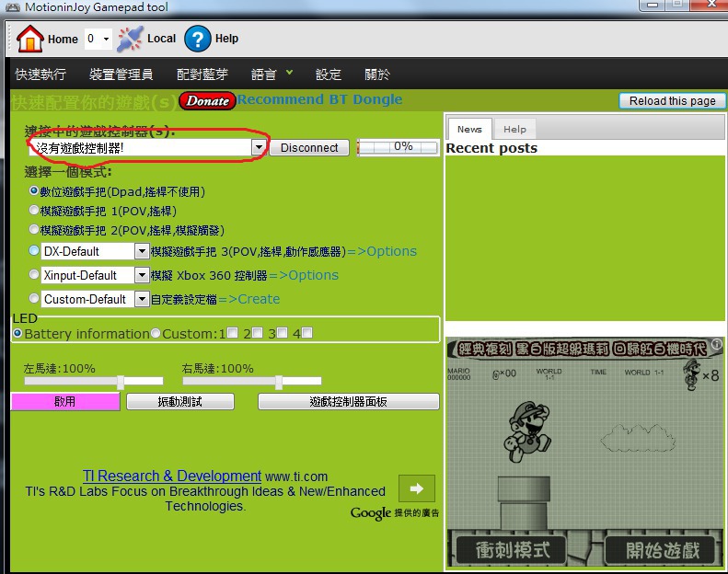
Task: Select the DX-Default mode radio button
Action: click(33, 250)
